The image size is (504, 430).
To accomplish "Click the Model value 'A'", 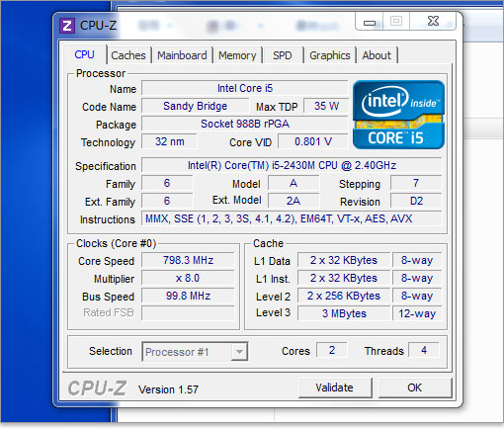I will pyautogui.click(x=294, y=183).
